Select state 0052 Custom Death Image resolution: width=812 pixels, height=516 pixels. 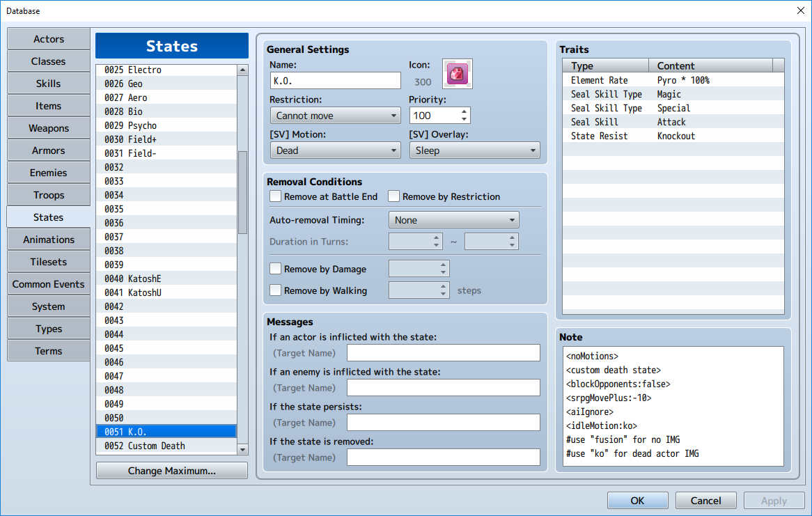(x=166, y=446)
